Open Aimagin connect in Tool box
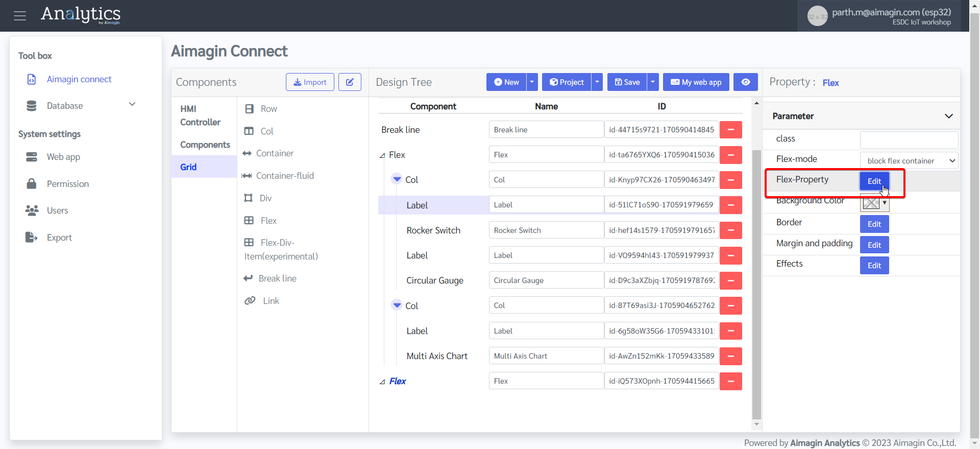Viewport: 980px width, 449px height. 79,79
